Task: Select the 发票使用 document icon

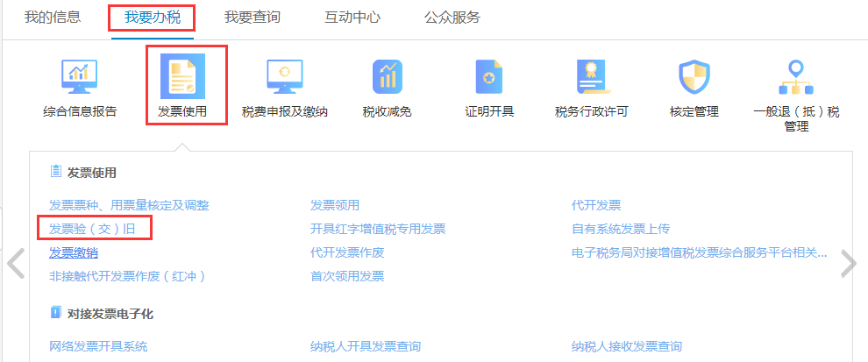Action: point(182,76)
